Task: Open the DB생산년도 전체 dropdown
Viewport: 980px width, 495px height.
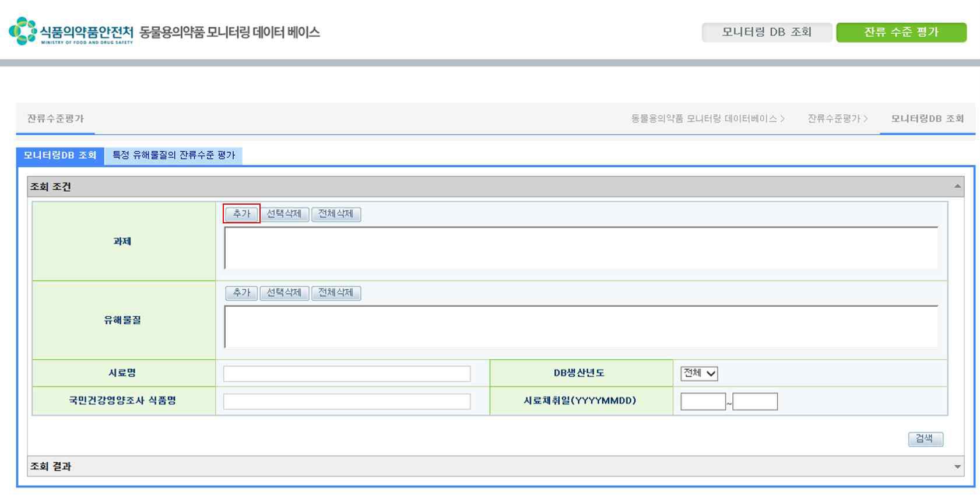Action: [699, 374]
